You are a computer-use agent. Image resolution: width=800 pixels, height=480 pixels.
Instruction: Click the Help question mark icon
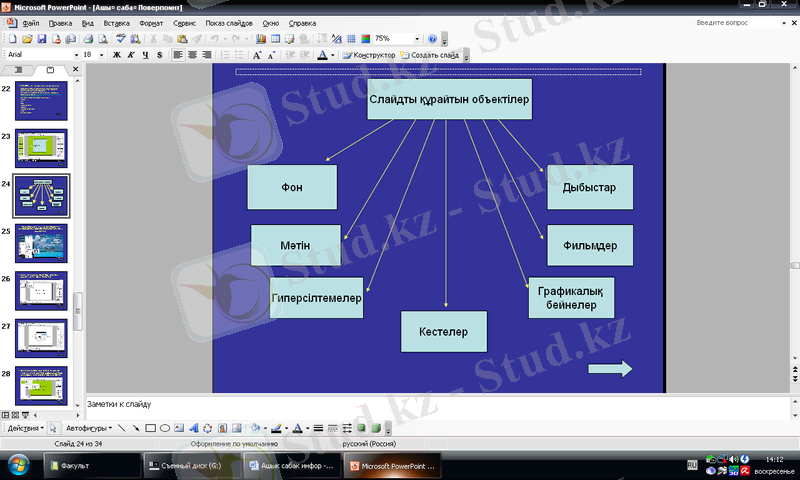point(432,39)
